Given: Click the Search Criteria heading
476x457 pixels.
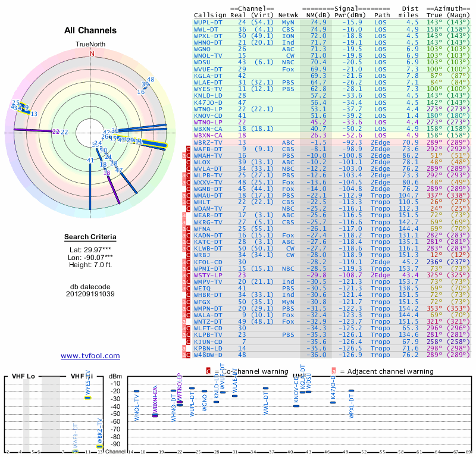Looking at the screenshot, I should pos(90,237).
